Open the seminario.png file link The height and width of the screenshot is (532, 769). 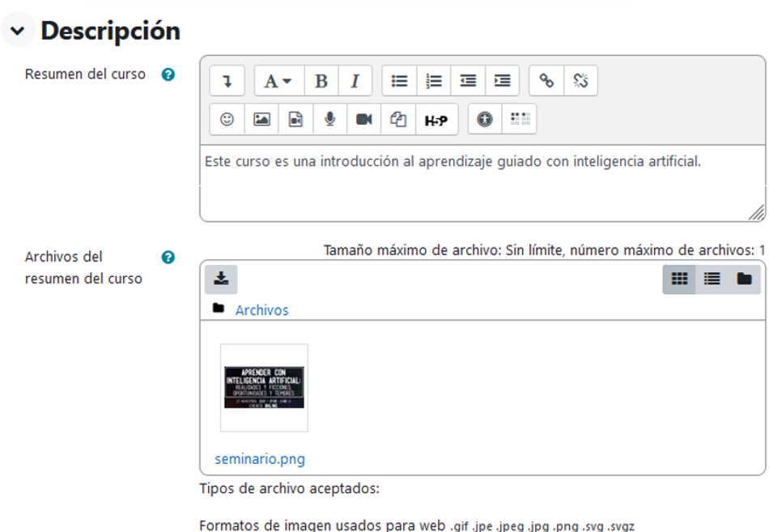(x=260, y=459)
